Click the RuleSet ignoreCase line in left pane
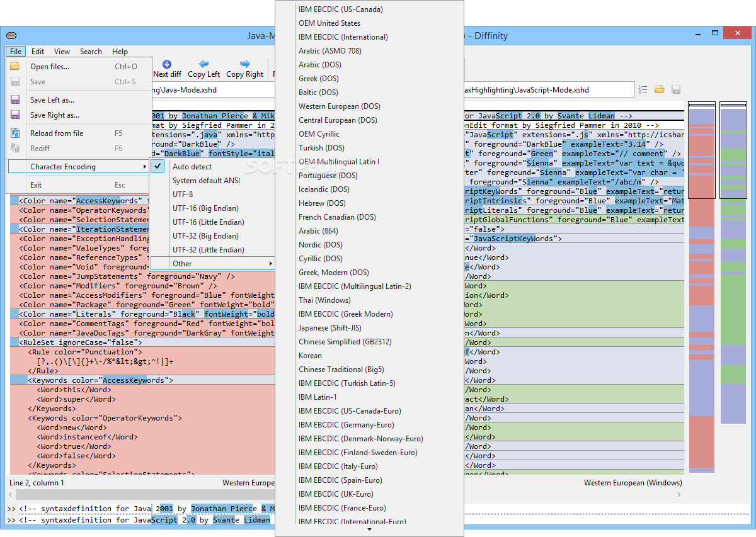756x537 pixels. [x=142, y=342]
